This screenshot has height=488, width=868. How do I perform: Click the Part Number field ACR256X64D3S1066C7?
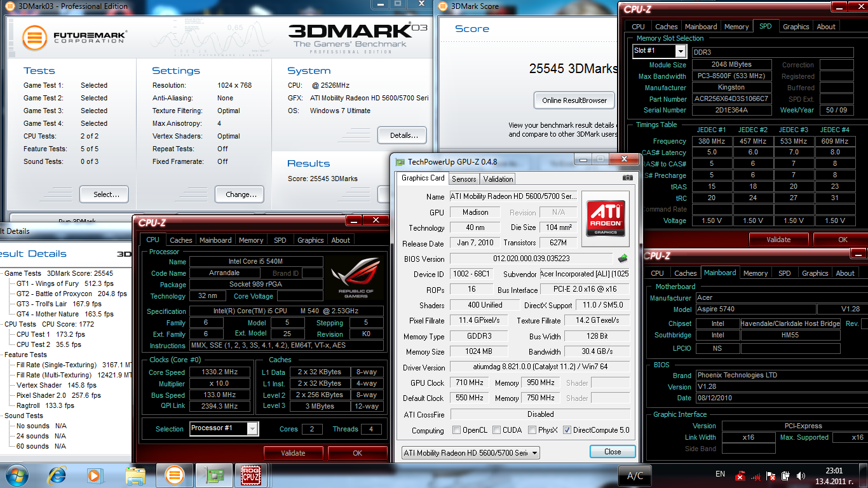point(731,99)
